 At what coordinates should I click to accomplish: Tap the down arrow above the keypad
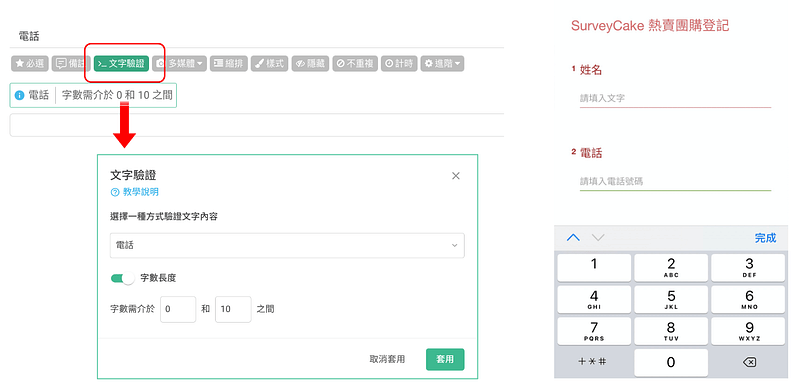pyautogui.click(x=597, y=237)
